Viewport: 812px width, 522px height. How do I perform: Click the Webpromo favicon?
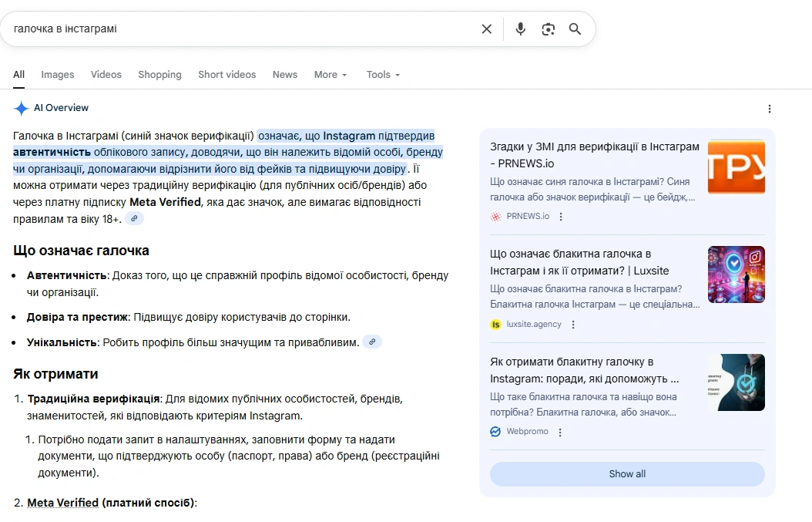click(495, 431)
